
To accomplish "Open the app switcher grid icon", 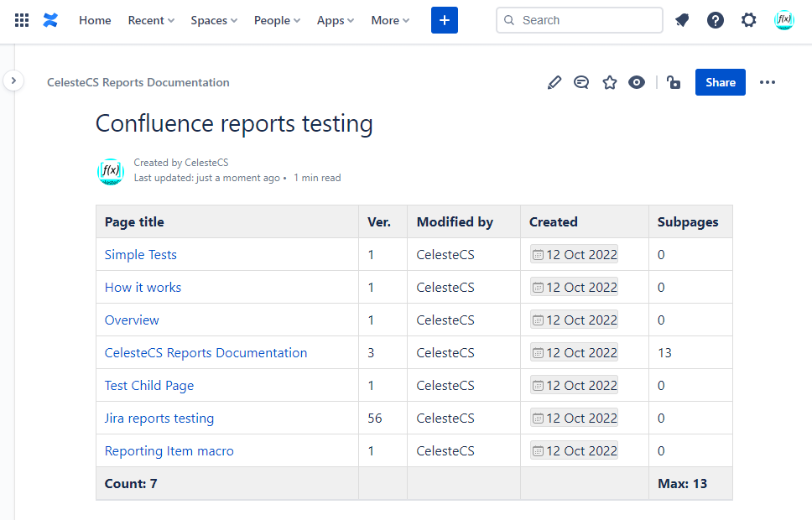I will 22,20.
